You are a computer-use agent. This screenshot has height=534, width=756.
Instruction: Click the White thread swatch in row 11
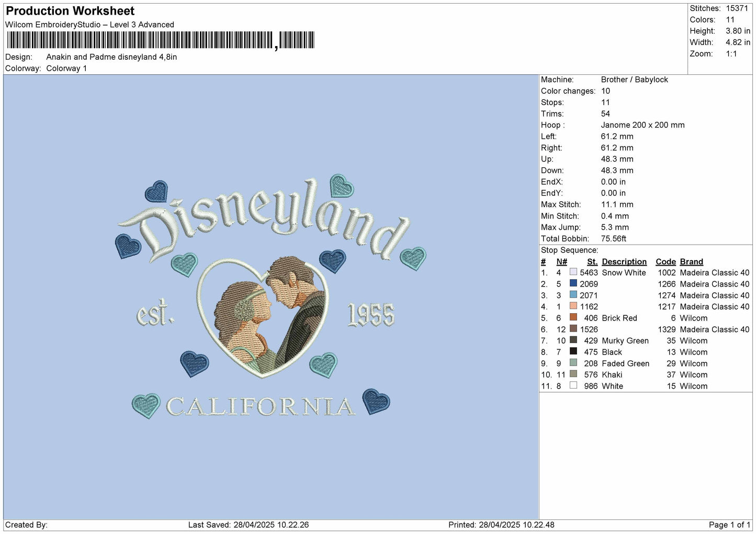tap(573, 385)
